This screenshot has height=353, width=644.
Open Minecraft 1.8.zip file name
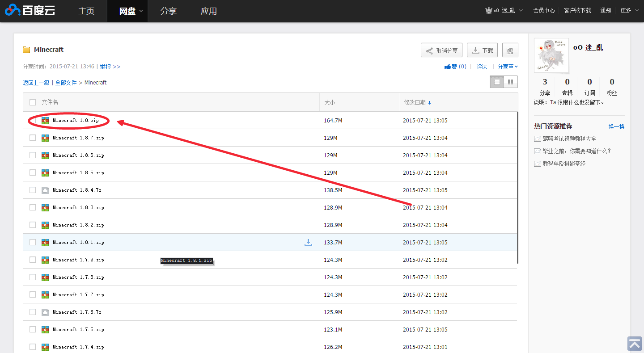[76, 121]
